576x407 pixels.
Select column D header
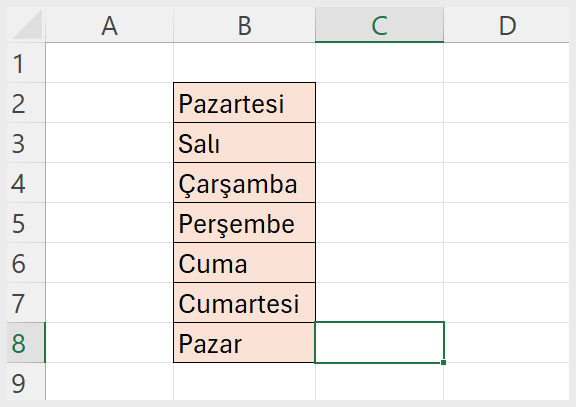507,25
